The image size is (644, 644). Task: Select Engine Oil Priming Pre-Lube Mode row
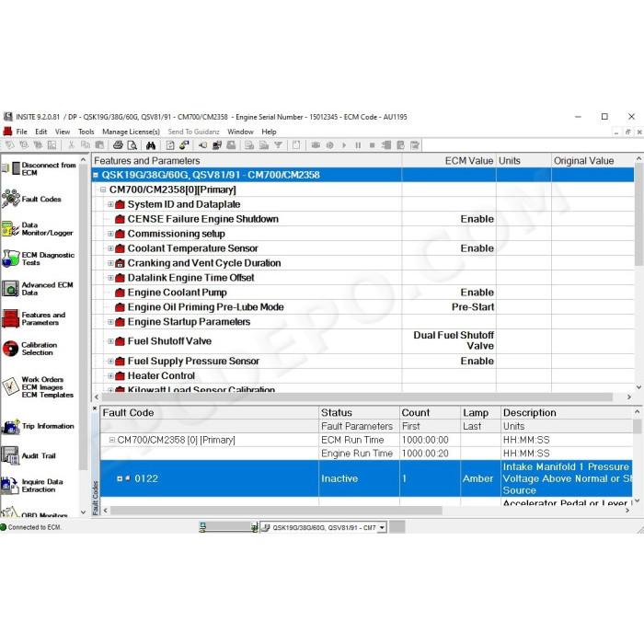(x=363, y=306)
